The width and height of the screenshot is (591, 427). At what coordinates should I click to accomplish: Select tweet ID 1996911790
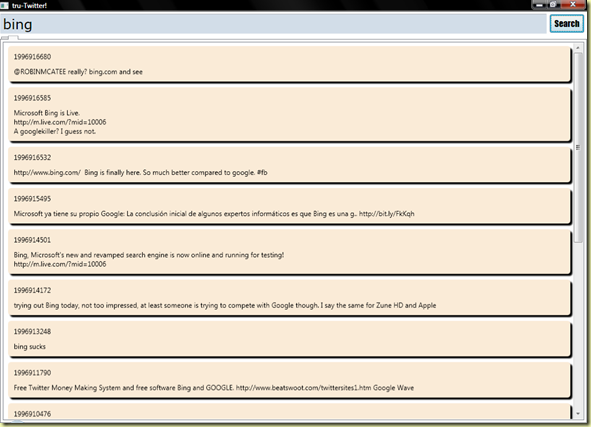[x=32, y=373]
